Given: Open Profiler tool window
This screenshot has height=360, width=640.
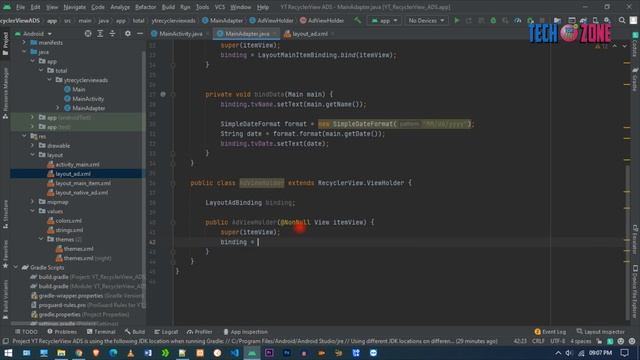Looking at the screenshot, I should click(200, 332).
